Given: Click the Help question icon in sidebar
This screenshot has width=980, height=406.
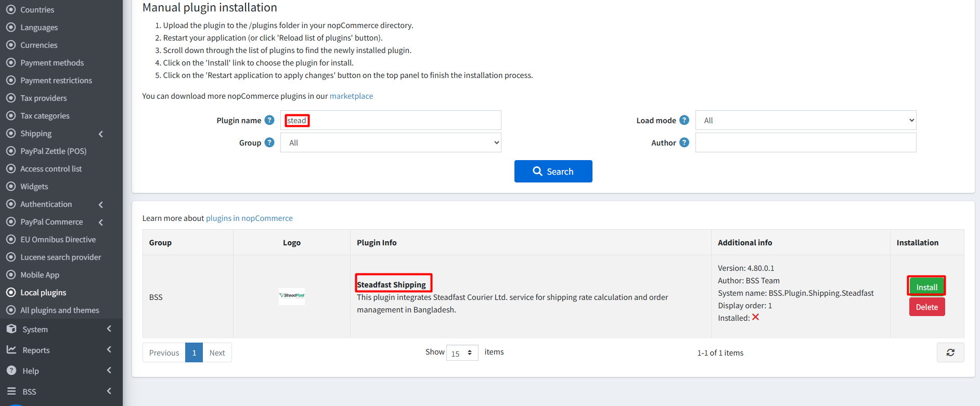Looking at the screenshot, I should pyautogui.click(x=11, y=371).
